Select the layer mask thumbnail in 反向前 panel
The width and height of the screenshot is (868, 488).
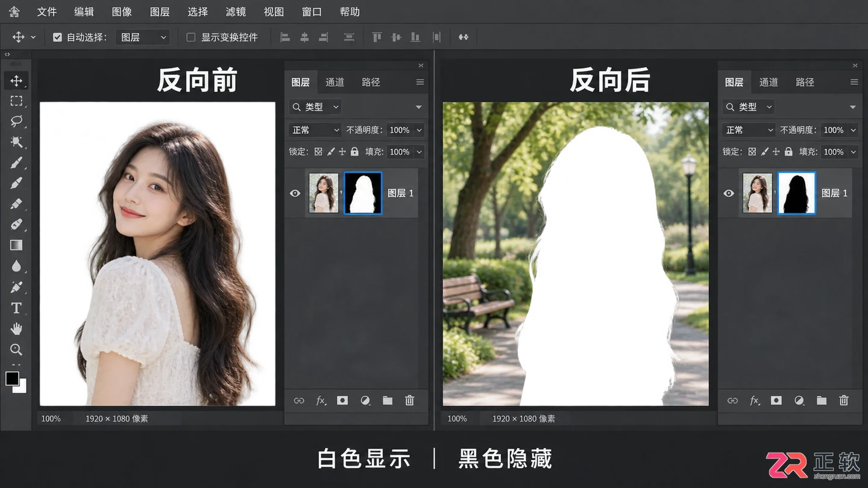[x=363, y=193]
